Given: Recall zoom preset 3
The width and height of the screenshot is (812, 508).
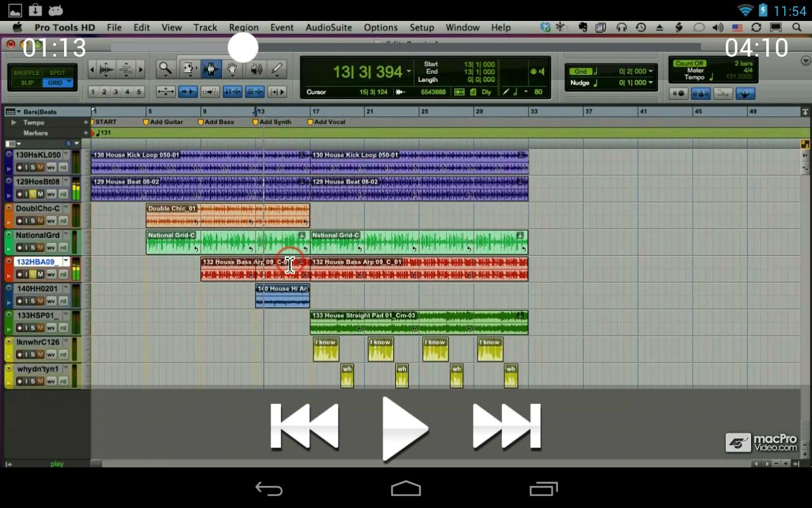Looking at the screenshot, I should (116, 92).
